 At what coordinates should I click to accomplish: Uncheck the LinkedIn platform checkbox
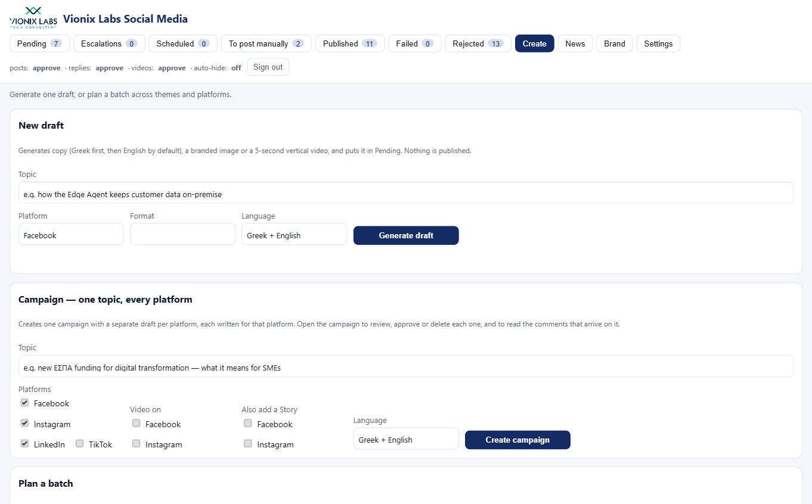pos(24,444)
